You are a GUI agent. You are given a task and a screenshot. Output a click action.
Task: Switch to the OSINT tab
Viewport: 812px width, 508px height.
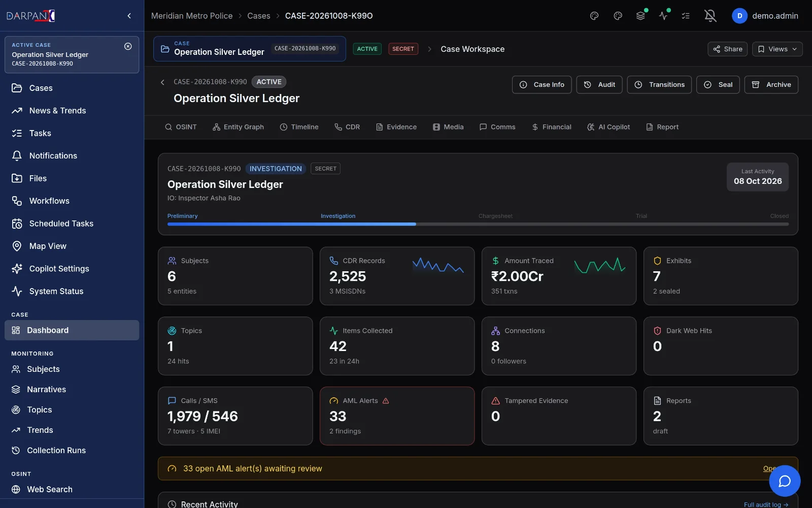click(x=181, y=127)
